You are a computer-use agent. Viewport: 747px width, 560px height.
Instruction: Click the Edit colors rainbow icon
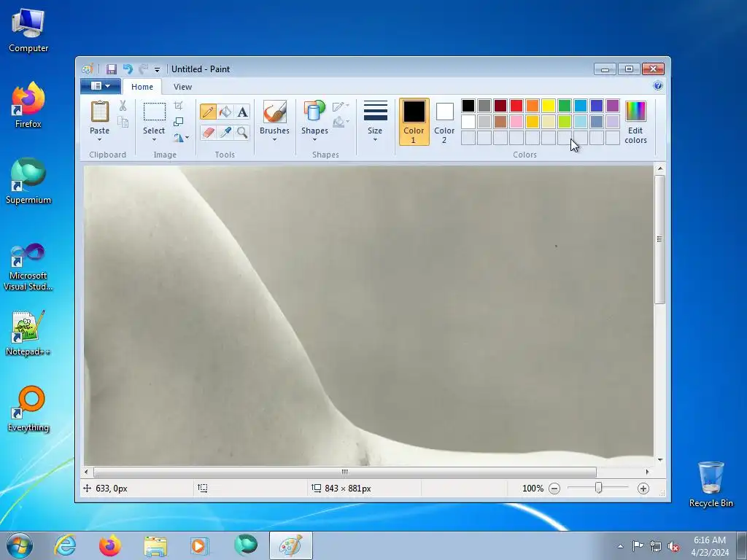click(635, 112)
